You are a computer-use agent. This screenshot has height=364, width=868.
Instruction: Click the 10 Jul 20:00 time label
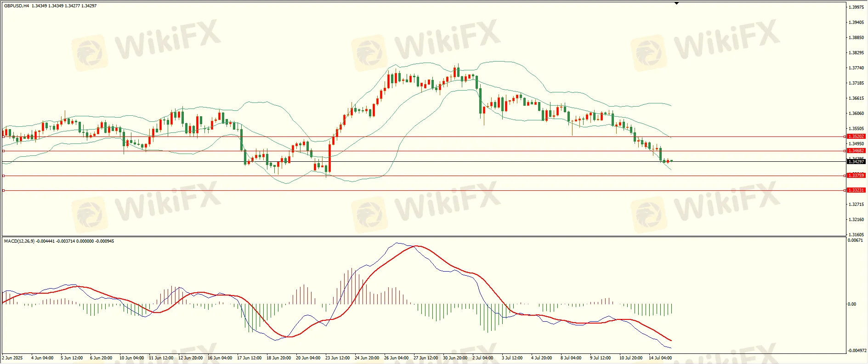[631, 358]
